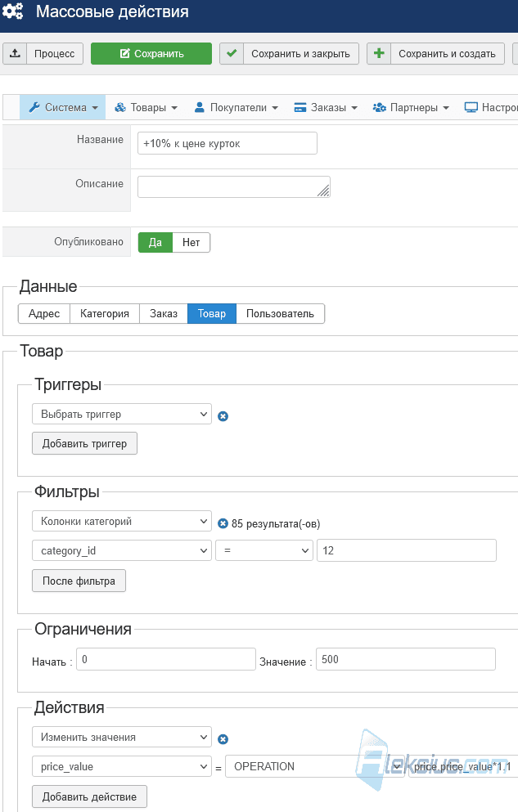Click the card icon in Заказы menu
Viewport: 518px width, 812px height.
(x=300, y=107)
